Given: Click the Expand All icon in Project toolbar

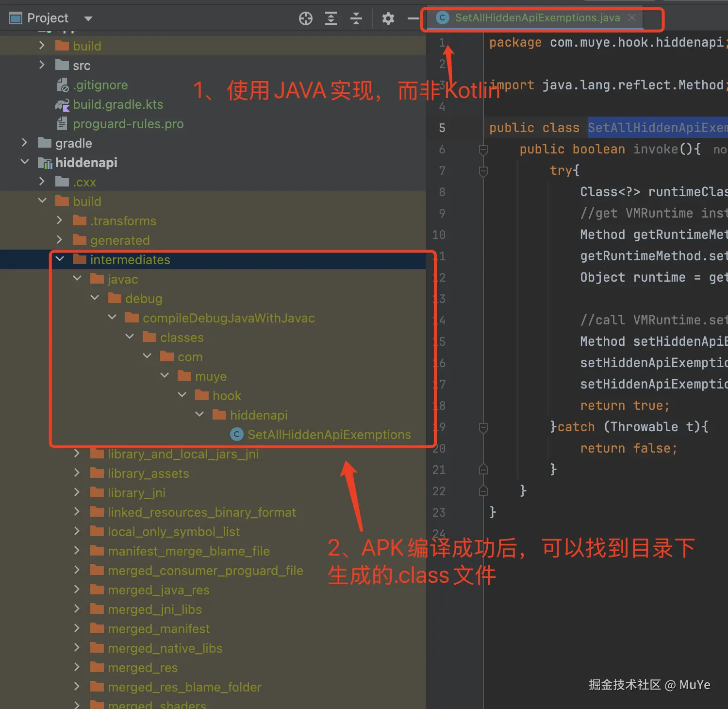Looking at the screenshot, I should pyautogui.click(x=331, y=18).
